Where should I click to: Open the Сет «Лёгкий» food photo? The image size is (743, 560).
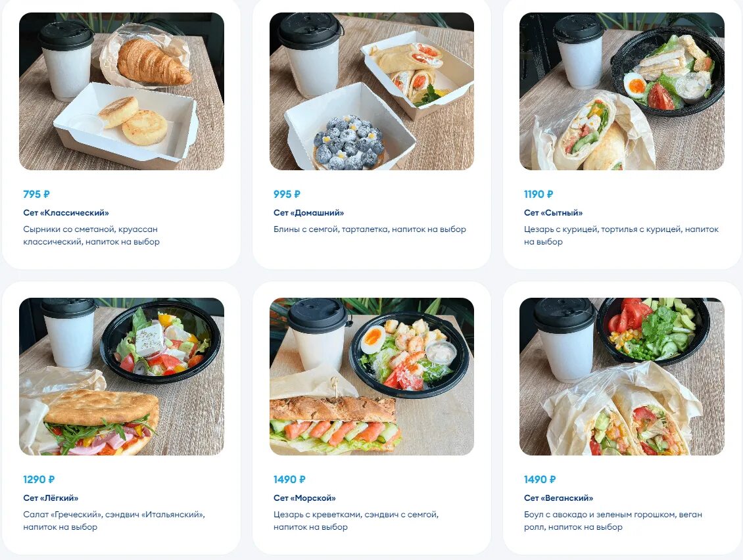point(121,377)
